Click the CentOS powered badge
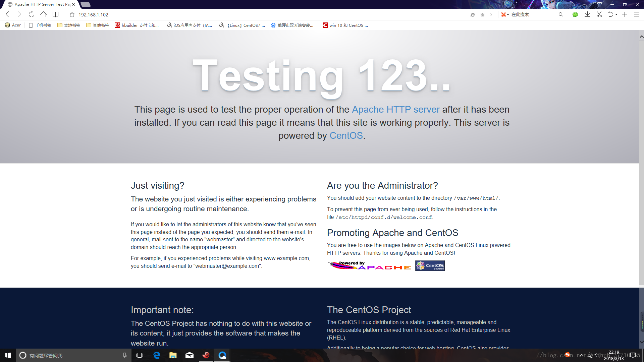This screenshot has width=644, height=362. pyautogui.click(x=430, y=265)
